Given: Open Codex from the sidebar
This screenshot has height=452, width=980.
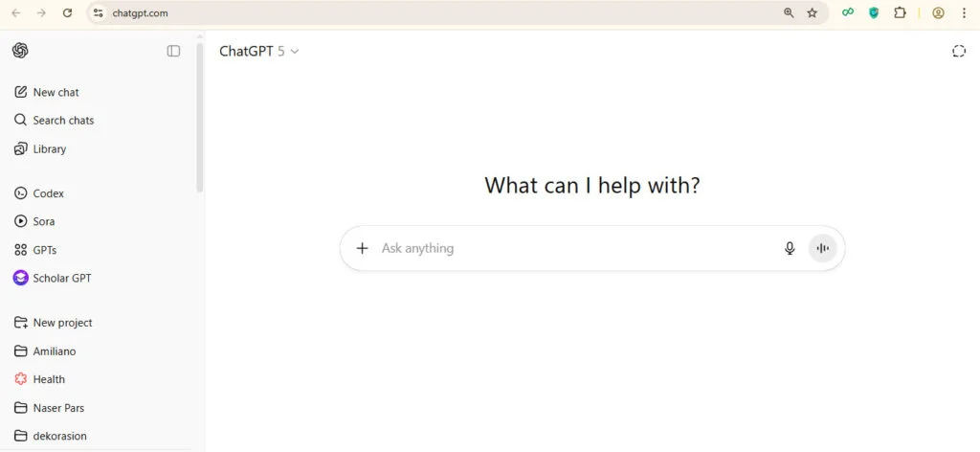Looking at the screenshot, I should click(x=48, y=193).
